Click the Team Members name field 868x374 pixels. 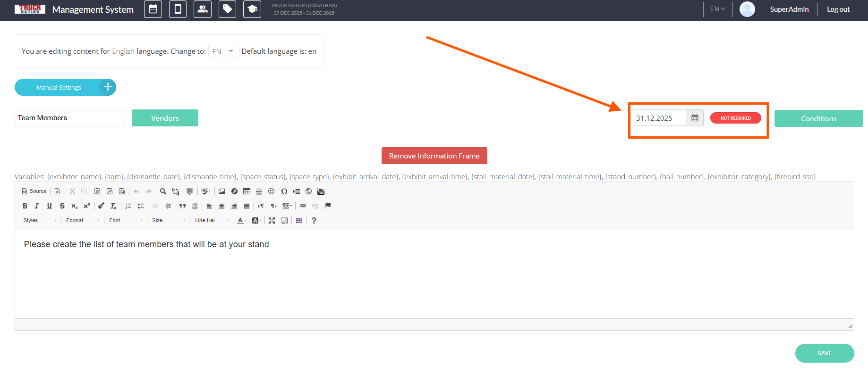click(x=70, y=118)
